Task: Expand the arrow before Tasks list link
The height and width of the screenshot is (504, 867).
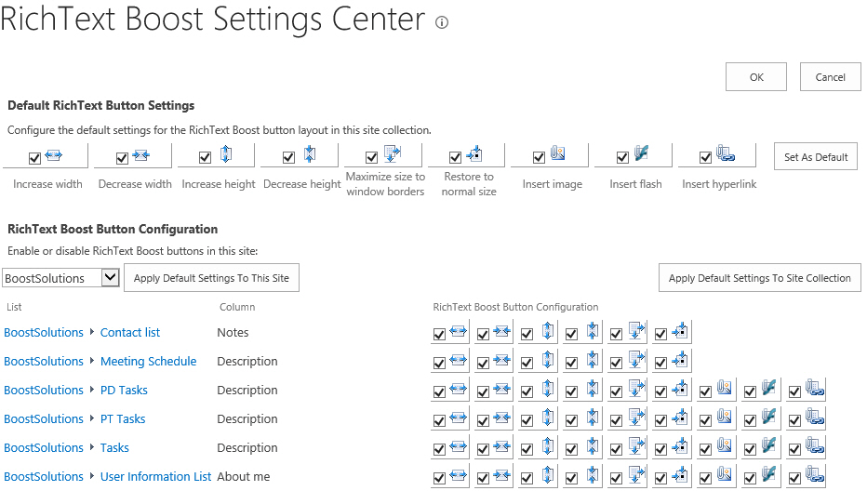Action: point(92,447)
